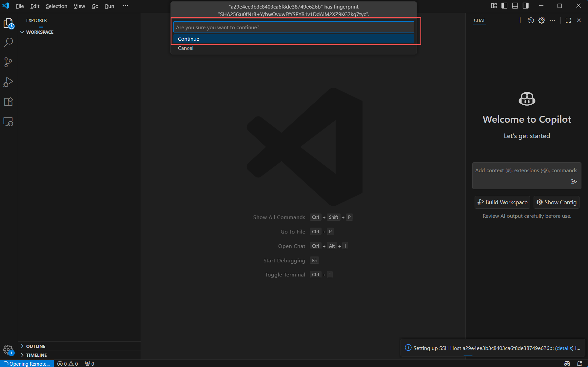The image size is (588, 367).
Task: Open the View menu
Action: pyautogui.click(x=79, y=6)
